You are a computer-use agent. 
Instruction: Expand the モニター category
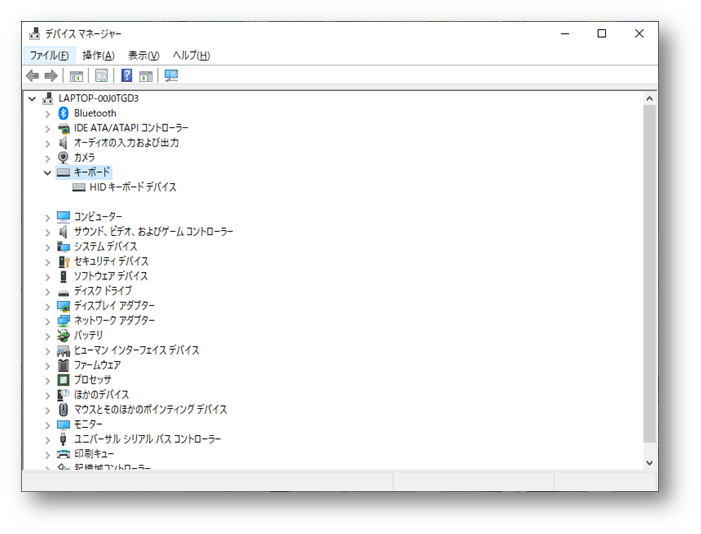[47, 425]
